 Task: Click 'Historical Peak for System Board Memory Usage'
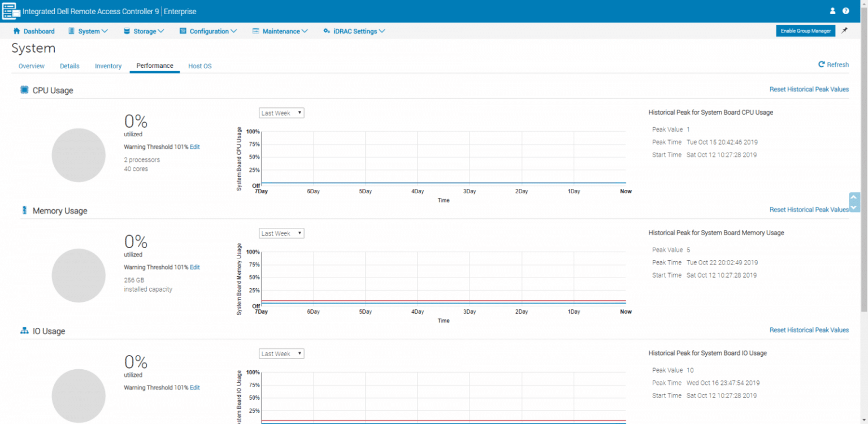(x=717, y=233)
